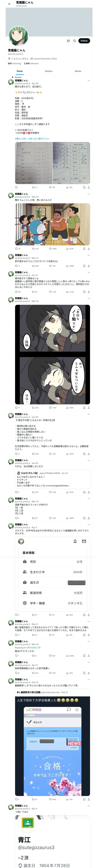
Task: Open profile search magnifier icon
Action: [x=75, y=41]
